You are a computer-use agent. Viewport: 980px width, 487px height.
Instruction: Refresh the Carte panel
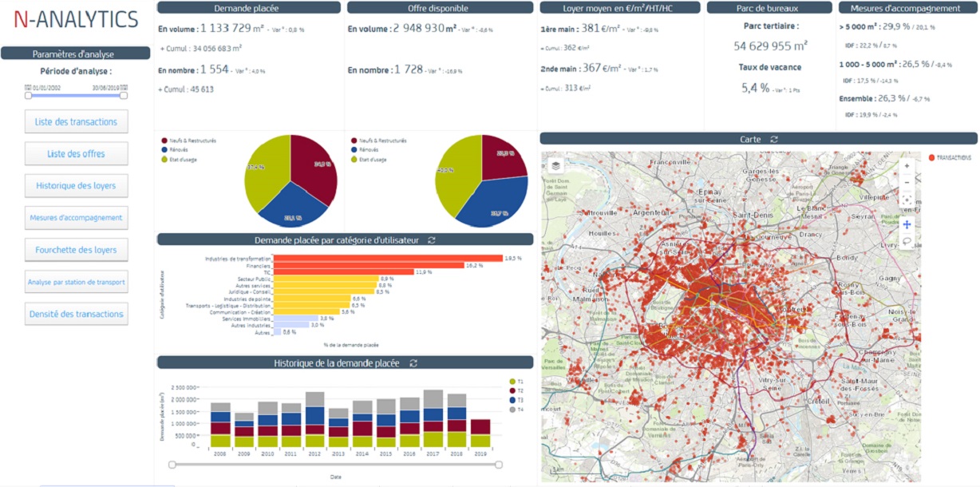[x=774, y=139]
